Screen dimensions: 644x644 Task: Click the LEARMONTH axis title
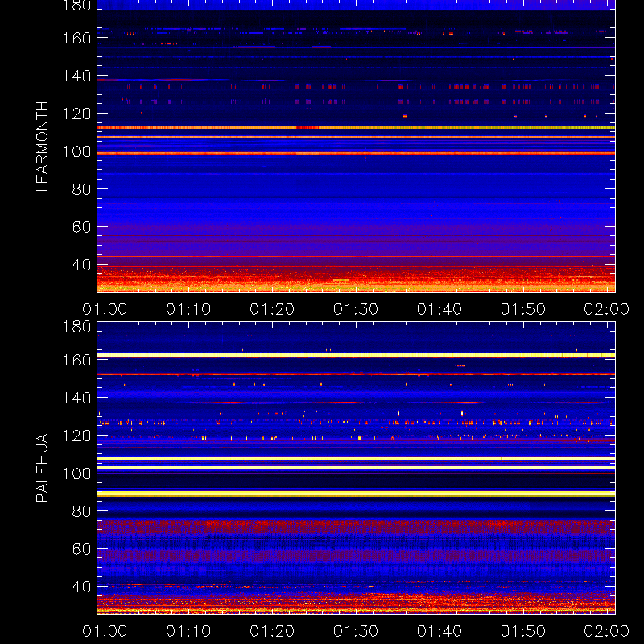42,147
